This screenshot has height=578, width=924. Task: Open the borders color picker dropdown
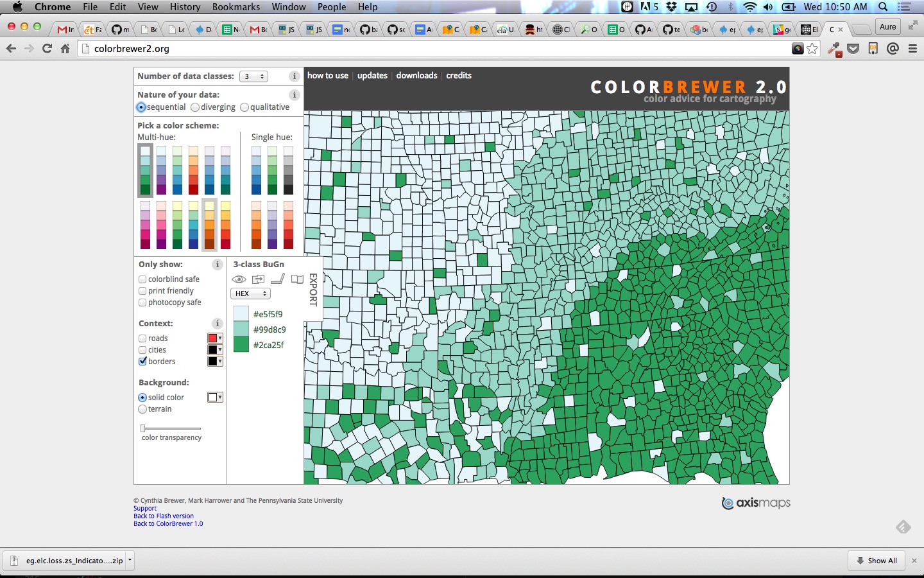point(215,362)
